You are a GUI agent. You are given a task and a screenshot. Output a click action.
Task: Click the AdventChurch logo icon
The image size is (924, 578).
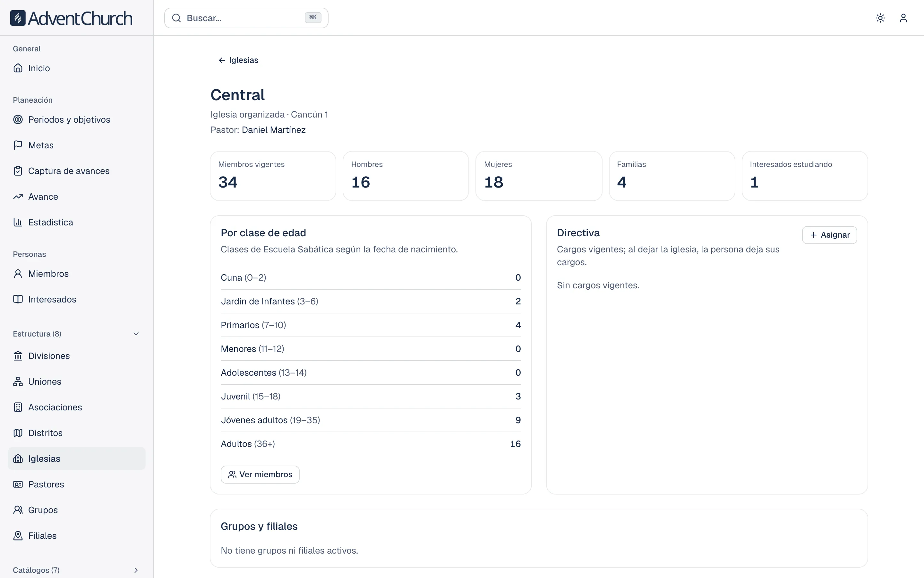(x=18, y=18)
